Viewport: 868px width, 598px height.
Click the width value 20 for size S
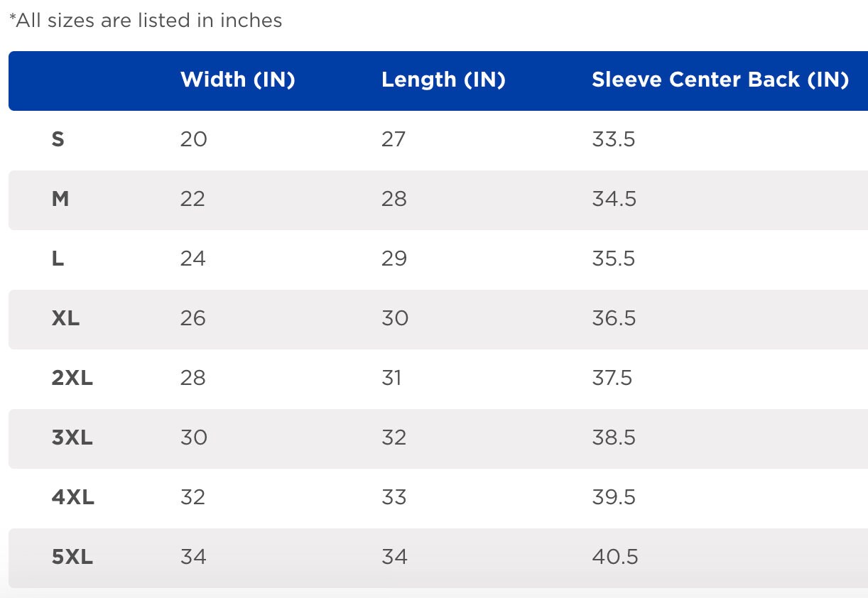point(194,139)
